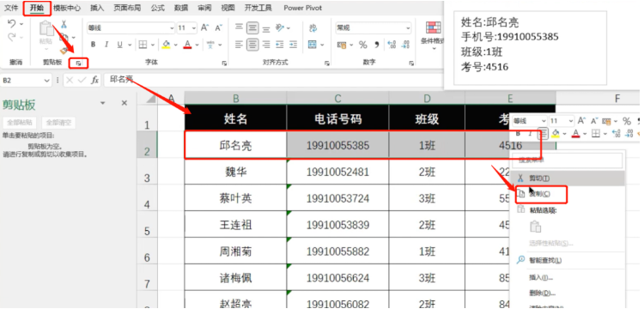Switch to the 插入 (Insert) ribbon tab

(x=97, y=8)
